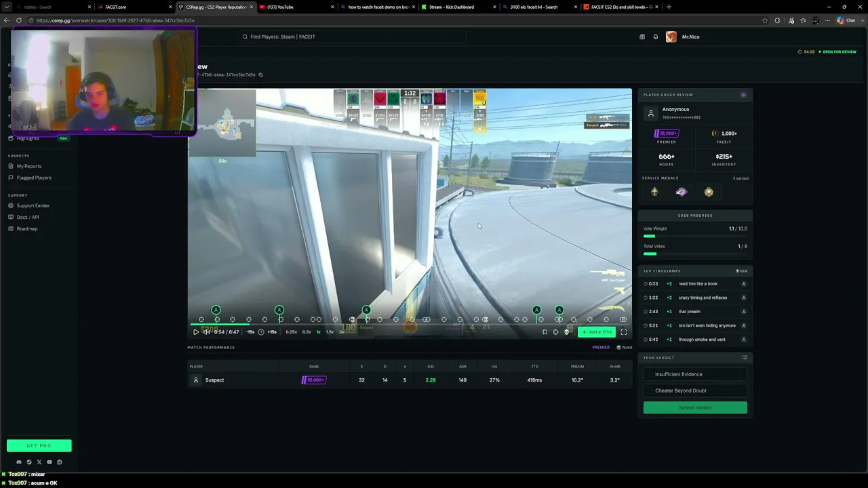Switch to the Stream - Kick Dashboard tab
The height and width of the screenshot is (488, 868).
coord(458,7)
